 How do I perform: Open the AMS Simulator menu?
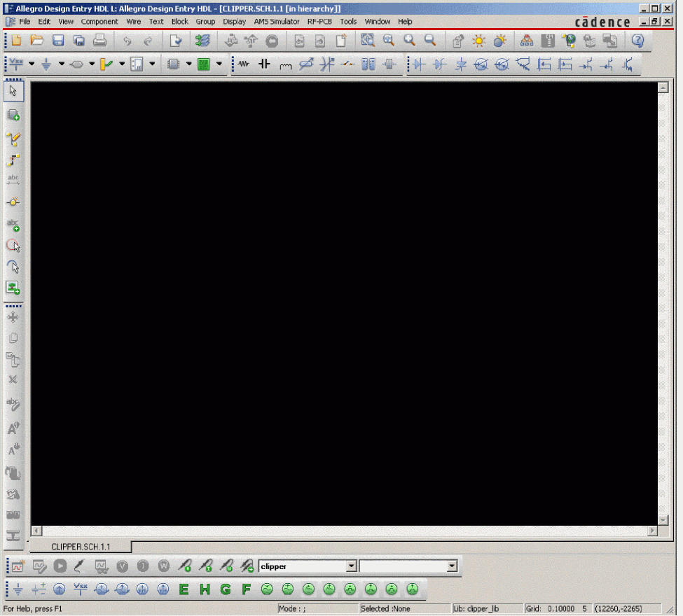277,21
